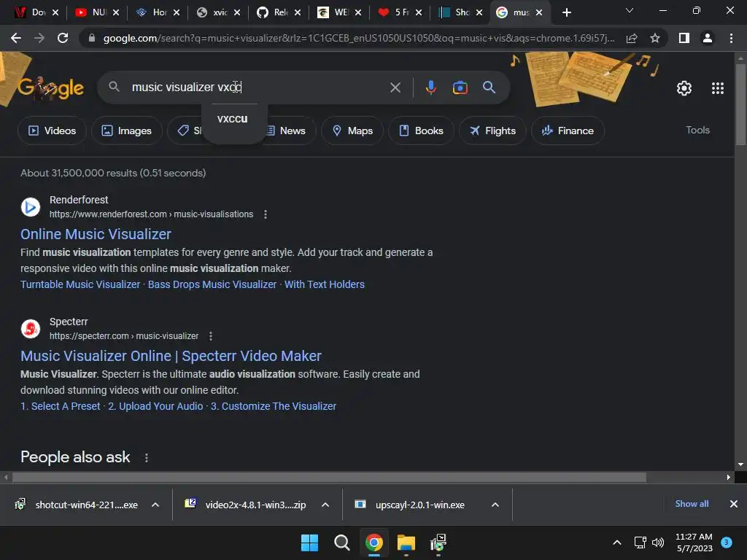
Task: Share this page via address bar icon
Action: (632, 38)
